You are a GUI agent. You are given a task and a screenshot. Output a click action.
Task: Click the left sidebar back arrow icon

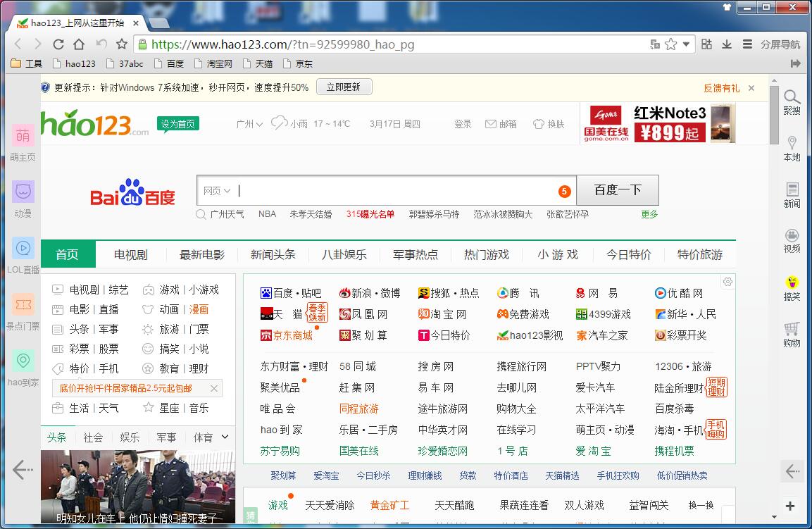point(23,470)
